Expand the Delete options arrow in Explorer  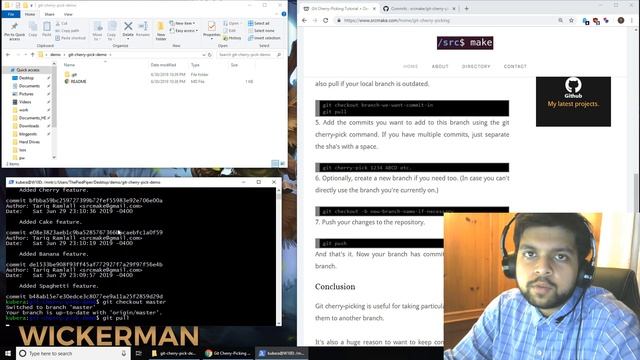(128, 39)
